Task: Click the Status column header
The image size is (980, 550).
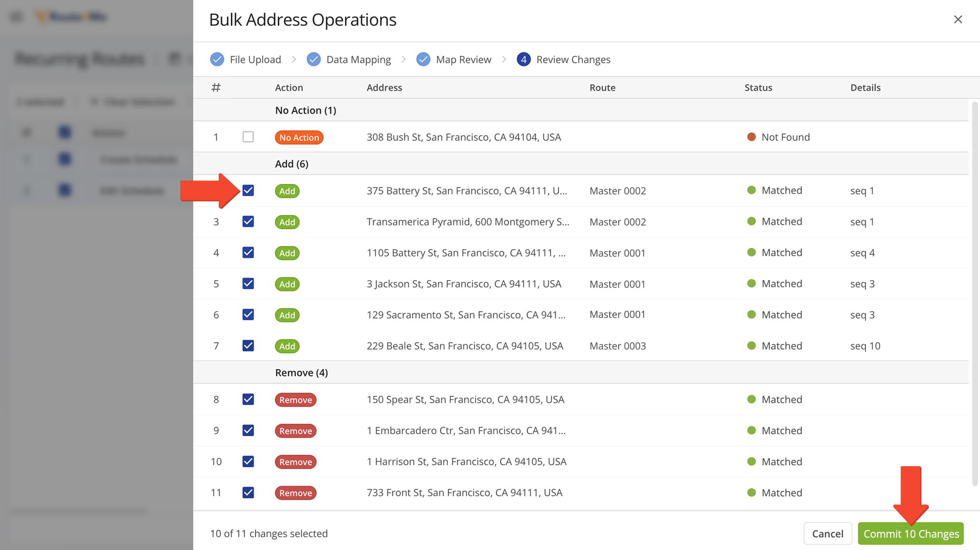Action: coord(758,88)
